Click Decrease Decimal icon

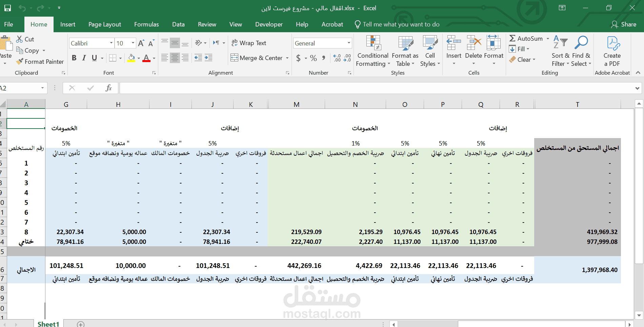(x=347, y=58)
